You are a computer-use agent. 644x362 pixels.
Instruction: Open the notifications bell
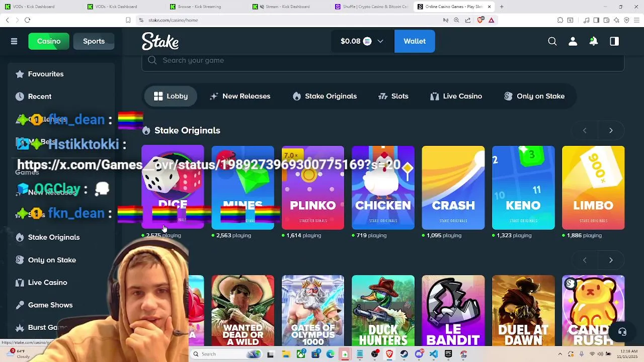(x=594, y=41)
